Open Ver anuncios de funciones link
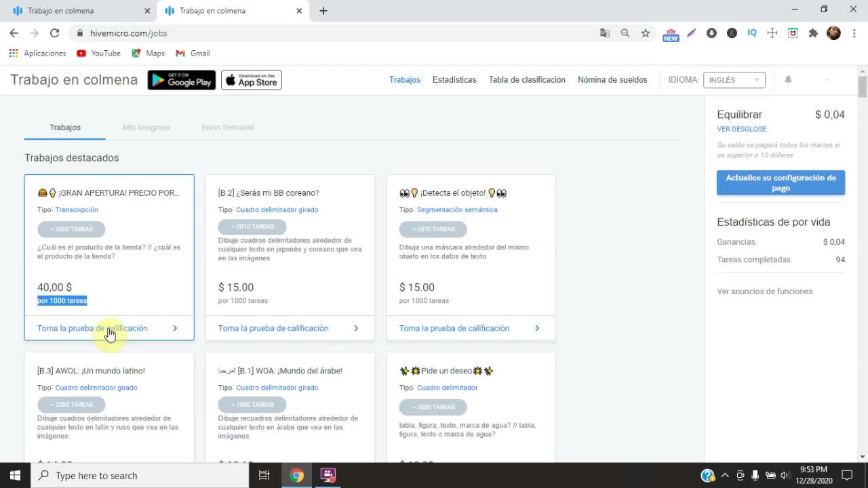 click(764, 291)
